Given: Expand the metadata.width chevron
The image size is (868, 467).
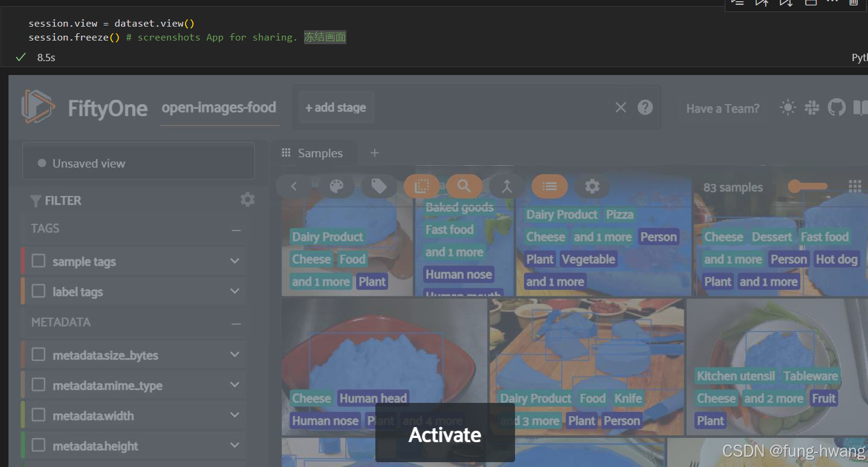Looking at the screenshot, I should [x=235, y=415].
